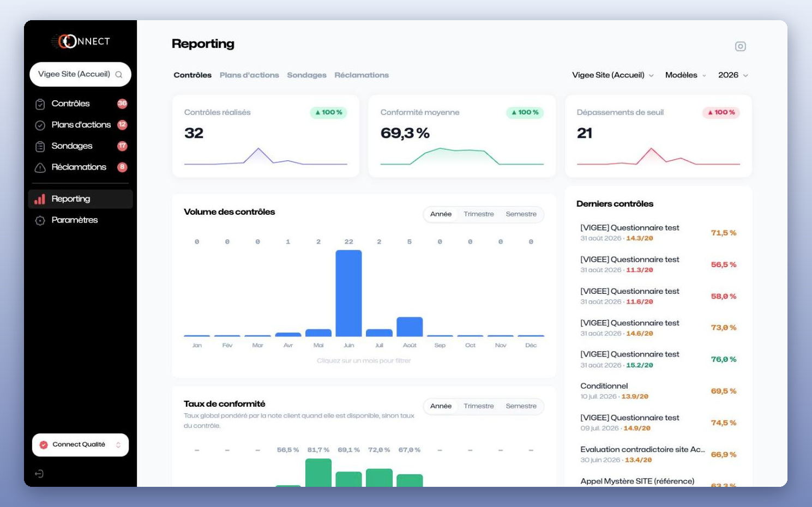The width and height of the screenshot is (812, 507).
Task: Click the 100 % badge on Contrôles réalisés
Action: pos(329,112)
